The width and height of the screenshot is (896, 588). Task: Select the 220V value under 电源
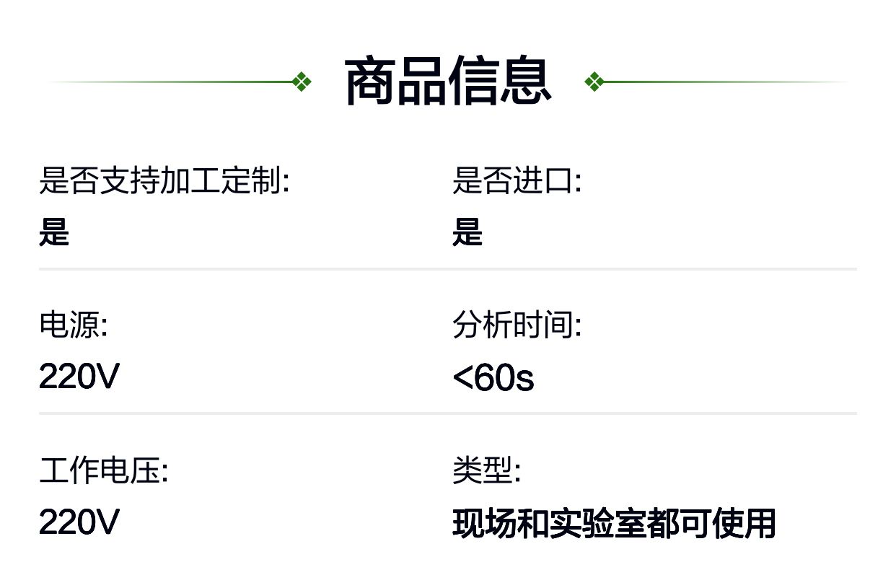(x=79, y=377)
